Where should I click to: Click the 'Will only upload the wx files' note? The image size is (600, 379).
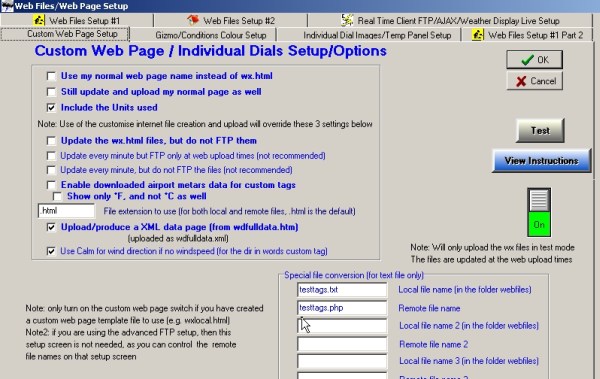(492, 247)
